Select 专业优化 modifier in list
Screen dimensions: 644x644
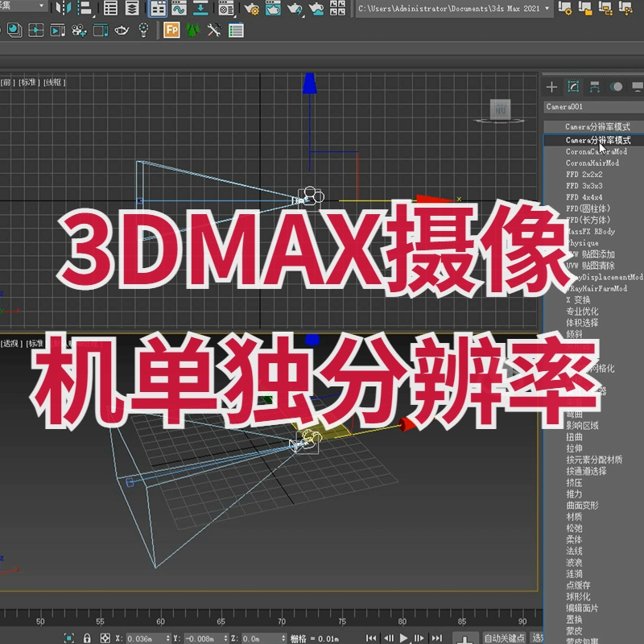click(582, 312)
